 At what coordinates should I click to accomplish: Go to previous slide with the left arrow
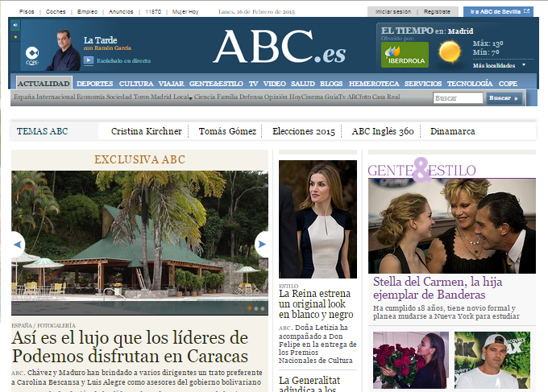[18, 245]
